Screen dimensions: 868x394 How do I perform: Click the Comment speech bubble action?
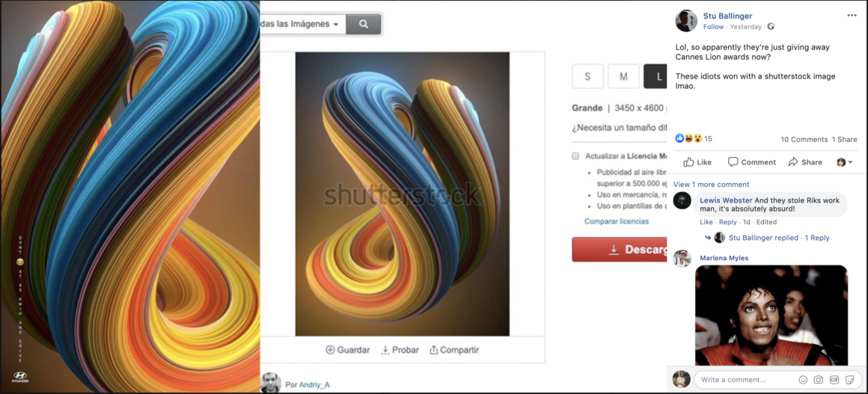[751, 162]
